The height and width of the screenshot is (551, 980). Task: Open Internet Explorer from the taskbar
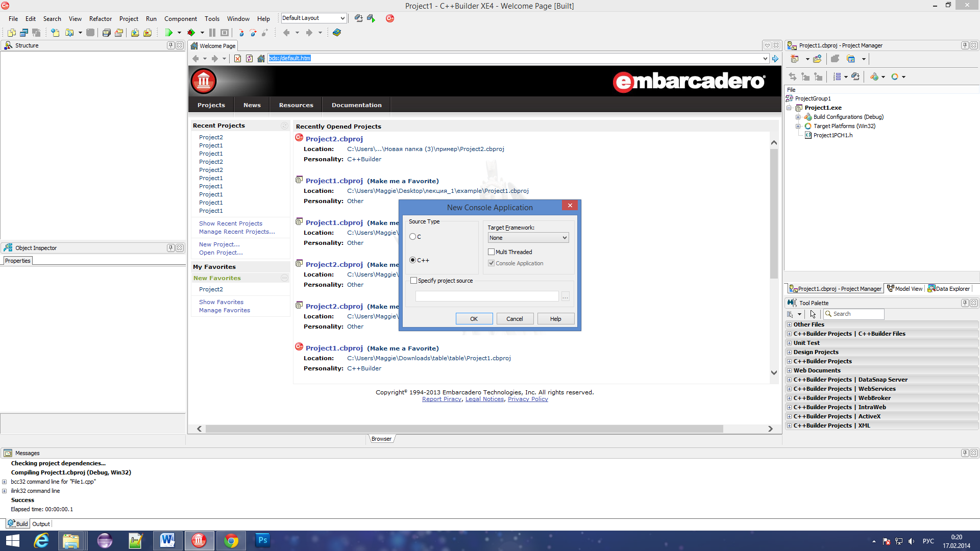coord(41,541)
